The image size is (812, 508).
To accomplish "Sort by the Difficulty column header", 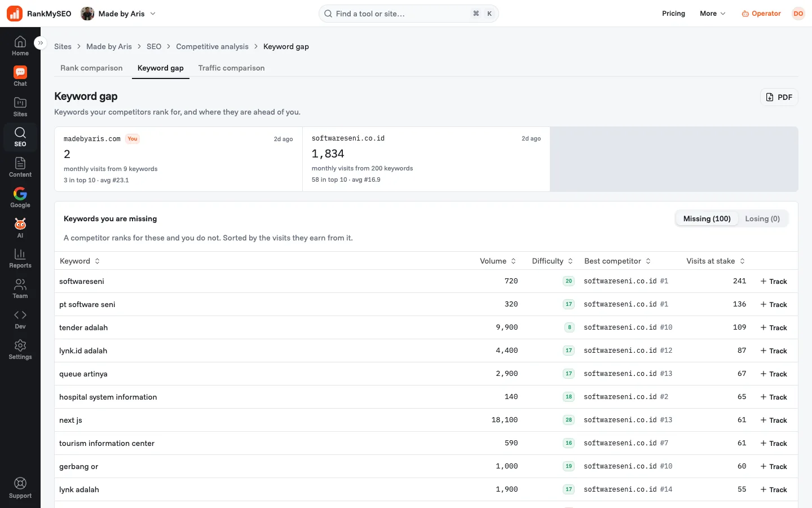I will tap(553, 261).
